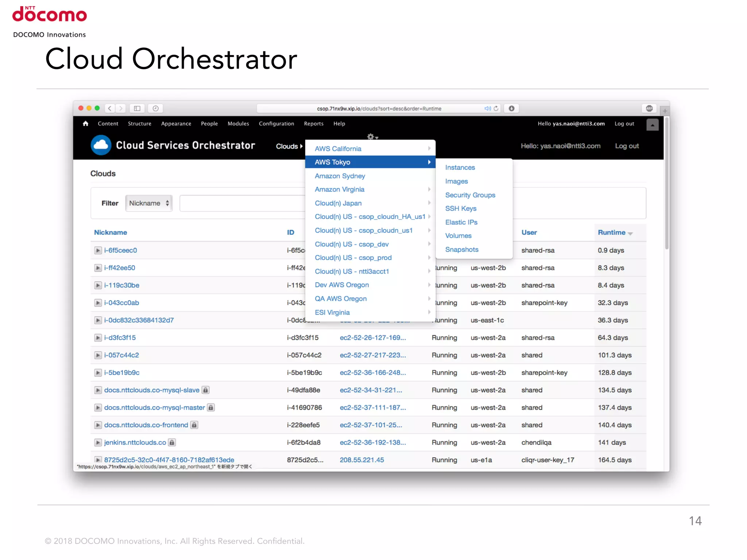Screen dimensions: 747x560
Task: Click the reload icon in address bar
Action: [496, 108]
